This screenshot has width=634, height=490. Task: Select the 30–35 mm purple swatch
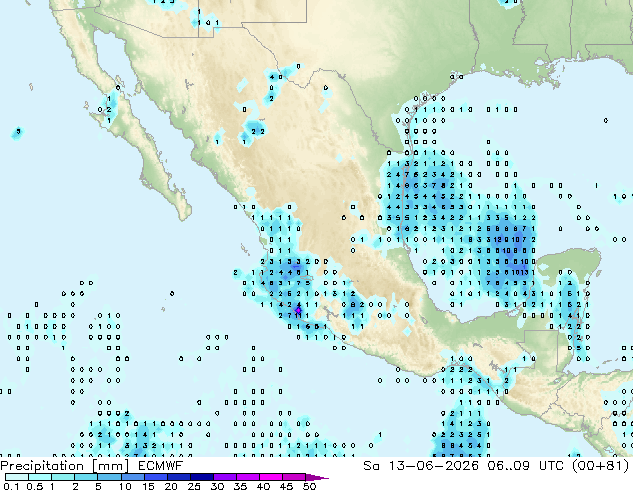(224, 477)
